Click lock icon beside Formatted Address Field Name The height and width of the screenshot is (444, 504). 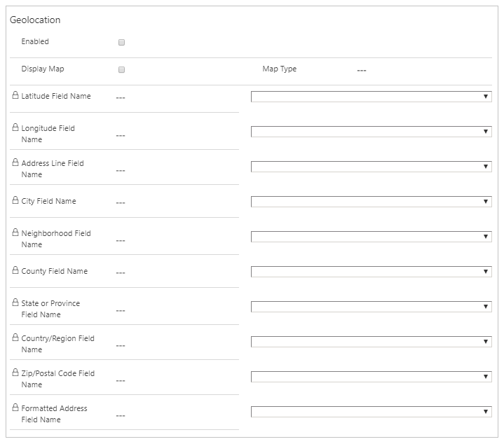click(x=15, y=408)
